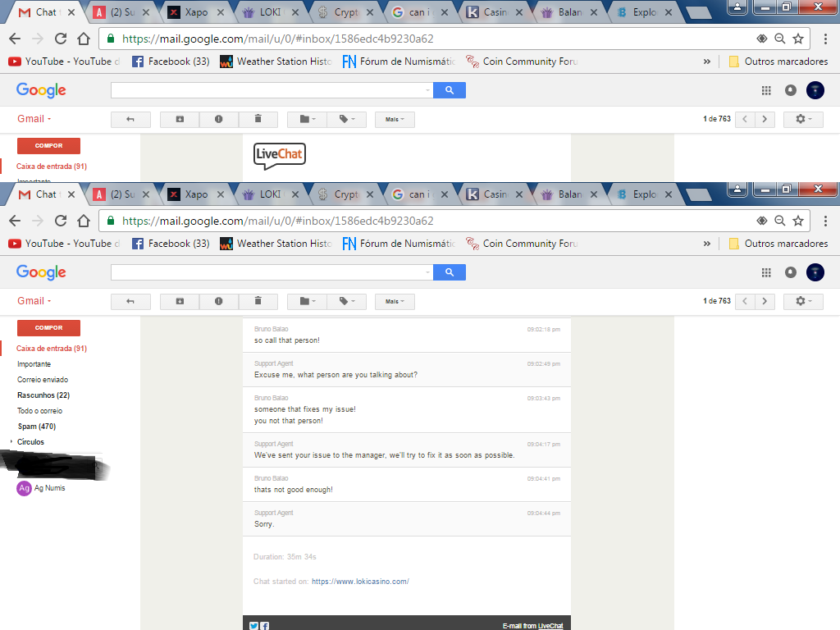Reload page in upper browser window

click(x=61, y=39)
